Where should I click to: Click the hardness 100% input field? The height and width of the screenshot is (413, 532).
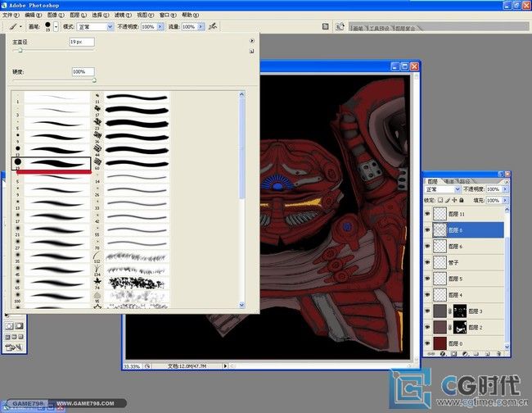[83, 71]
